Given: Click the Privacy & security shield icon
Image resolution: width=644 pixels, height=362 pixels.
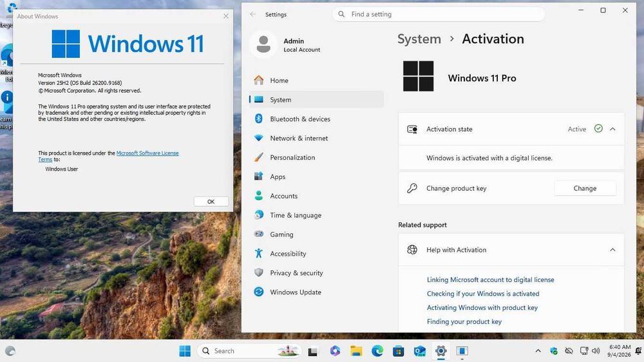Looking at the screenshot, I should [x=259, y=272].
